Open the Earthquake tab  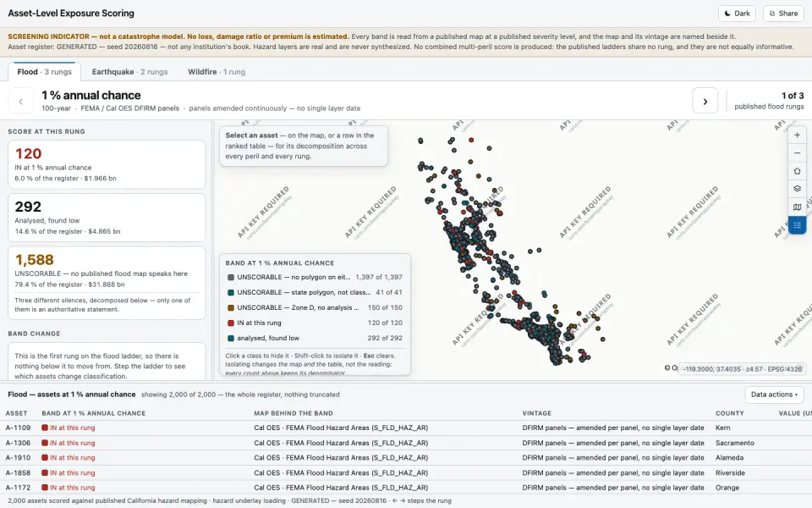[x=129, y=71]
